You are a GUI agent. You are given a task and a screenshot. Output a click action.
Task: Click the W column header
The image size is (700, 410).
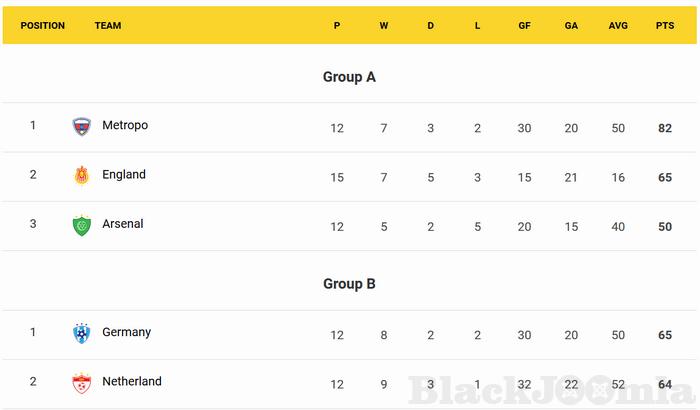point(384,26)
